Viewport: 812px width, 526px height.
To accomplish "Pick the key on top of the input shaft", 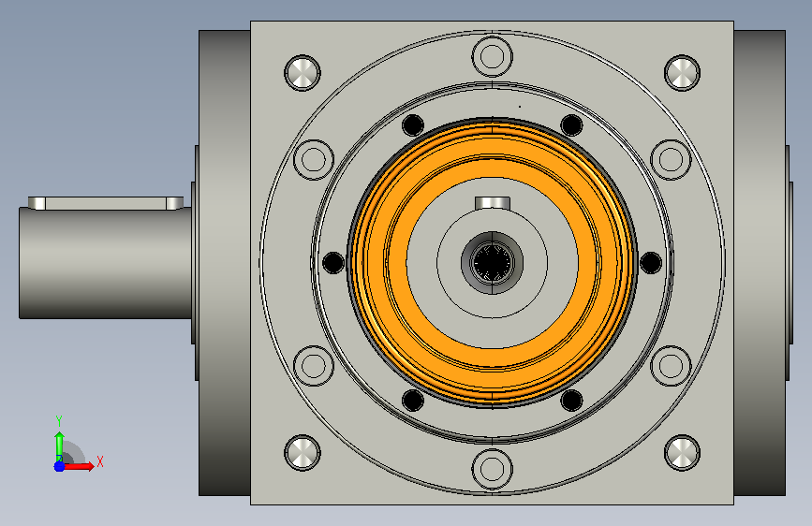I will click(x=106, y=203).
